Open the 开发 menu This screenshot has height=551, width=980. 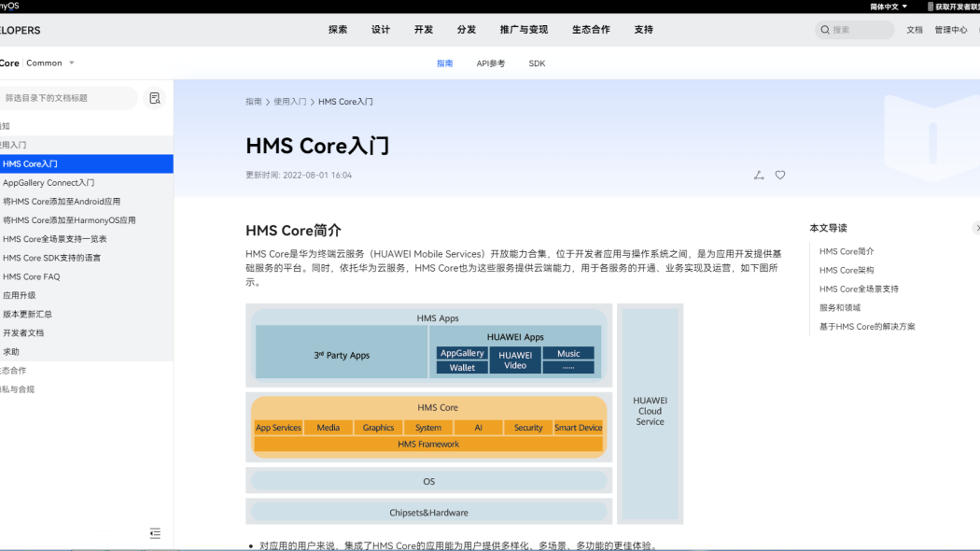[x=423, y=29]
